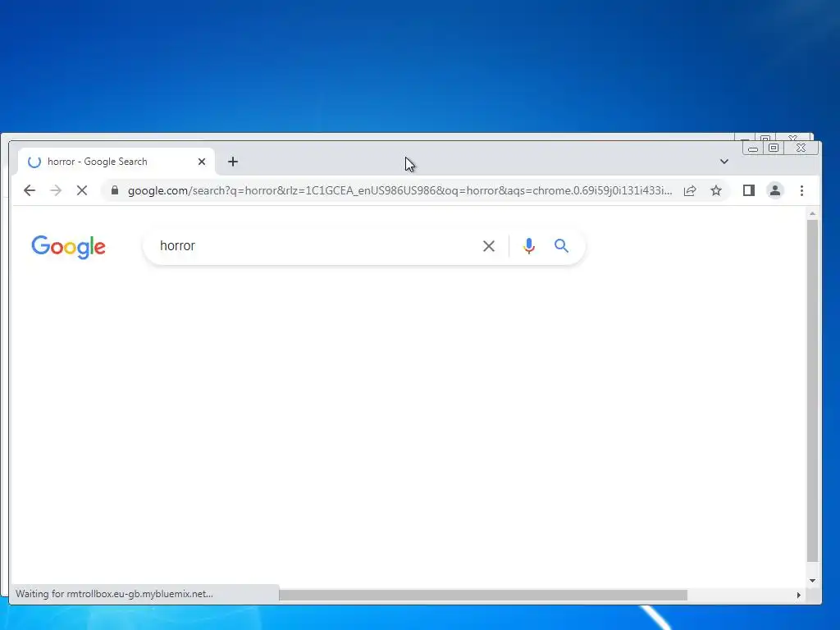Select the "horror - Google Search" tab
The width and height of the screenshot is (840, 630).
[x=116, y=162]
